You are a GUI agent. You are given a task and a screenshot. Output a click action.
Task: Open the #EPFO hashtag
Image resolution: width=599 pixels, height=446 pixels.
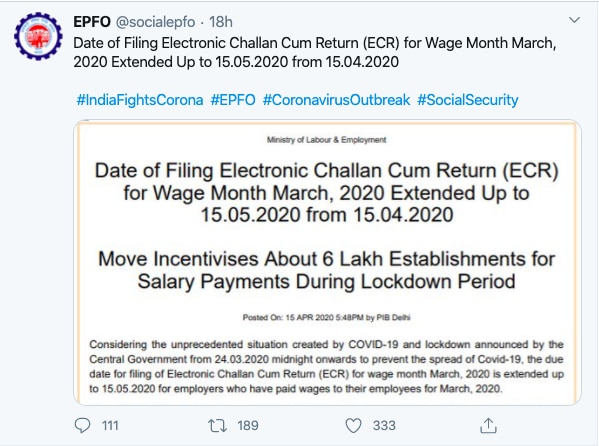point(233,100)
